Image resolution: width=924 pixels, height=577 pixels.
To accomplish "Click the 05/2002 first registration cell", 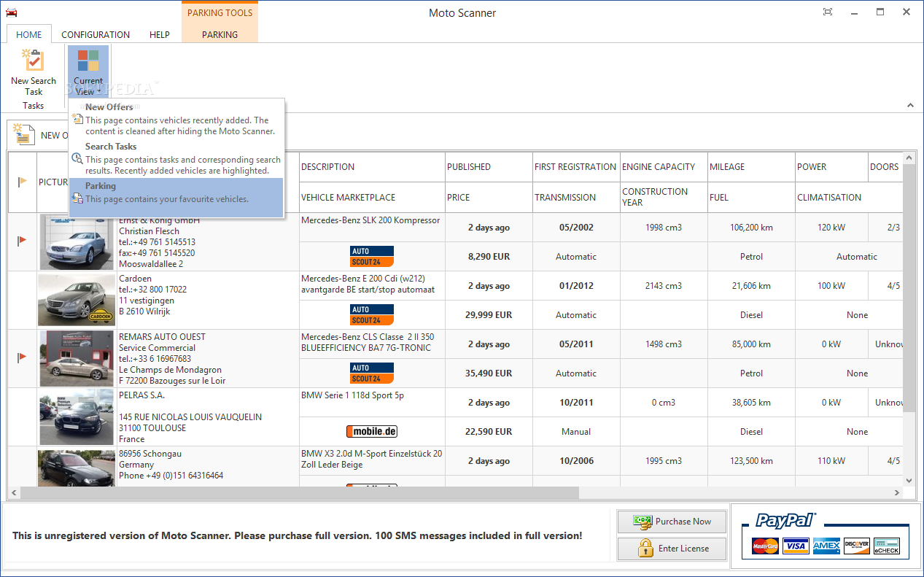I will (576, 228).
